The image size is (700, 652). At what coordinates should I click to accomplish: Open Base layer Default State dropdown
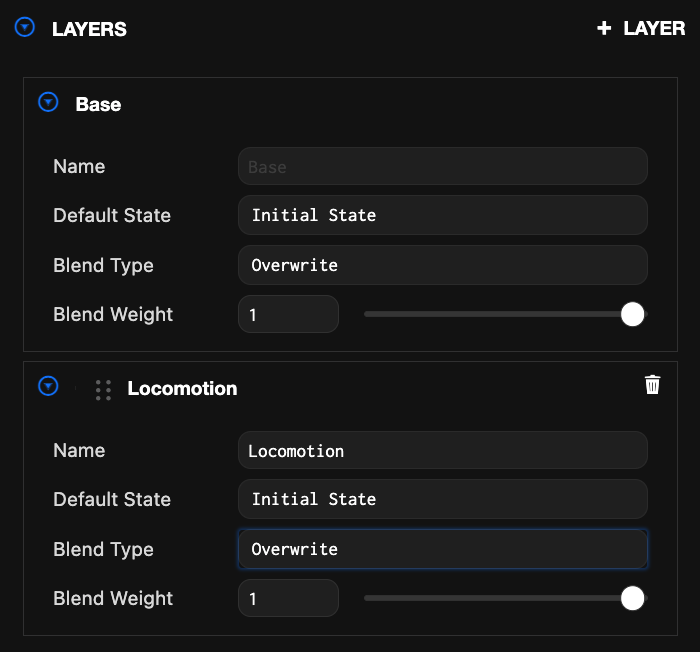click(442, 215)
